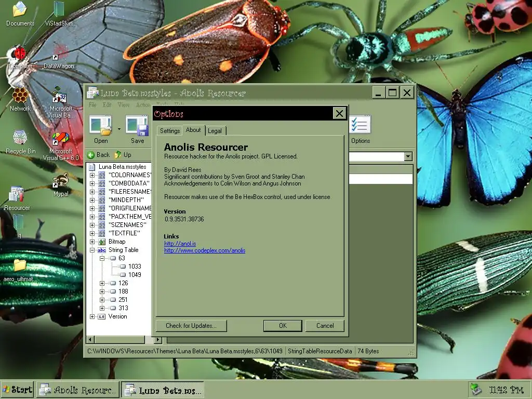Expand the Bitmap tree node

(92, 242)
